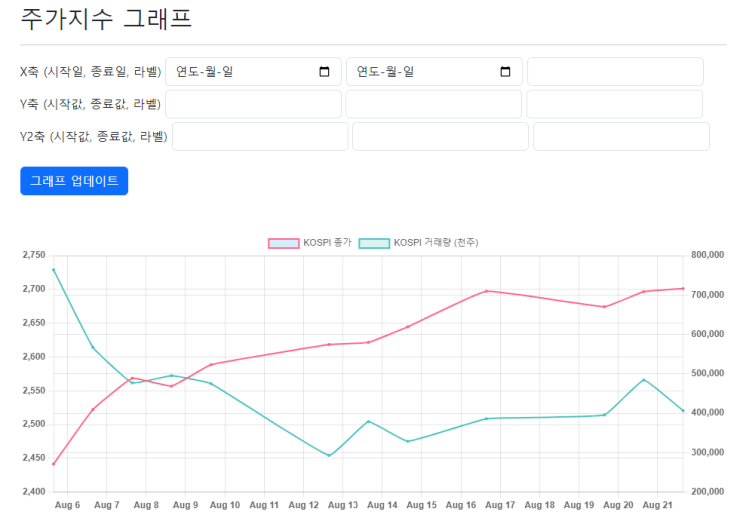This screenshot has width=743, height=521.
Task: Click the Aug 6 axis label
Action: 67,505
